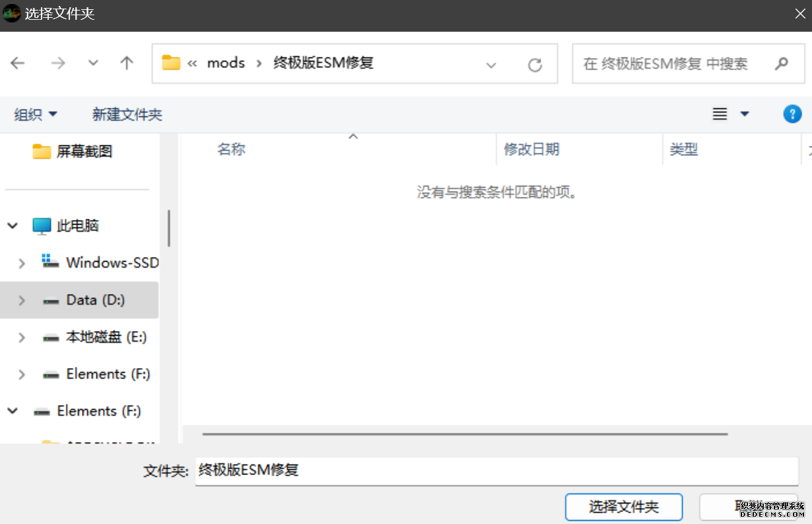Sort by the 修改日期 column header
This screenshot has height=524, width=812.
pos(531,149)
